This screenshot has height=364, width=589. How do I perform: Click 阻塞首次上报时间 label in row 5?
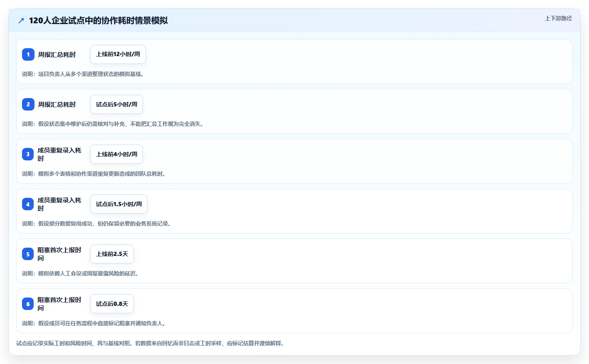coord(59,254)
